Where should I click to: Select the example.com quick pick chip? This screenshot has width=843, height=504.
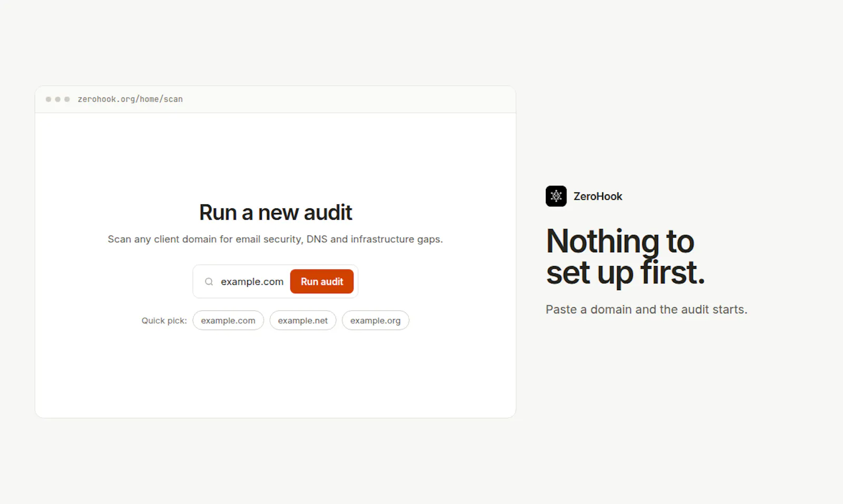click(228, 320)
